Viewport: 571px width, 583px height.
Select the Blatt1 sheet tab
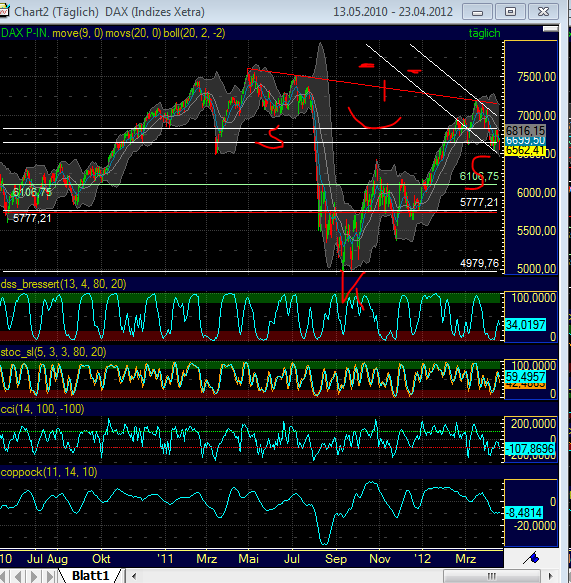[90, 576]
